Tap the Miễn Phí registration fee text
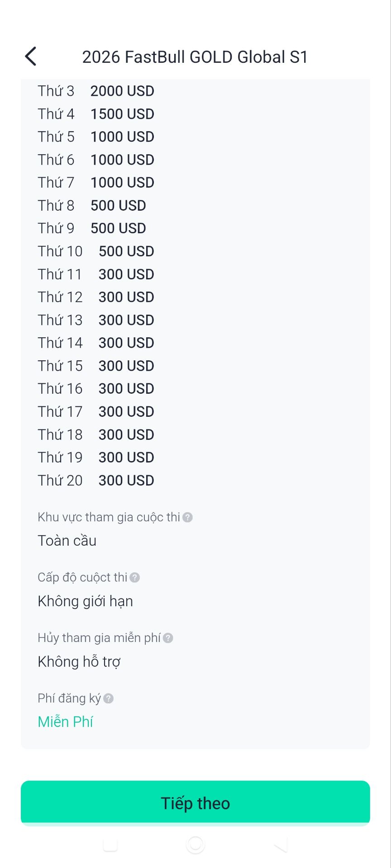The image size is (391, 868). (x=66, y=722)
